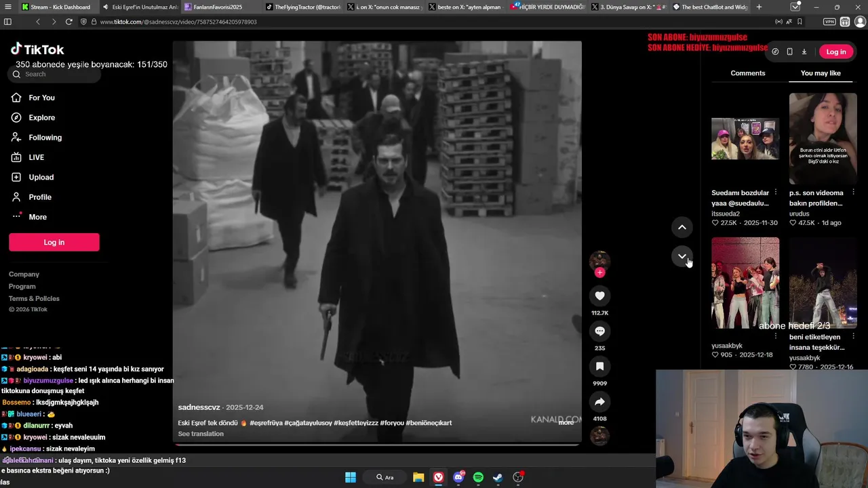Open Terms & Policies footer link
This screenshot has width=868, height=488.
34,299
